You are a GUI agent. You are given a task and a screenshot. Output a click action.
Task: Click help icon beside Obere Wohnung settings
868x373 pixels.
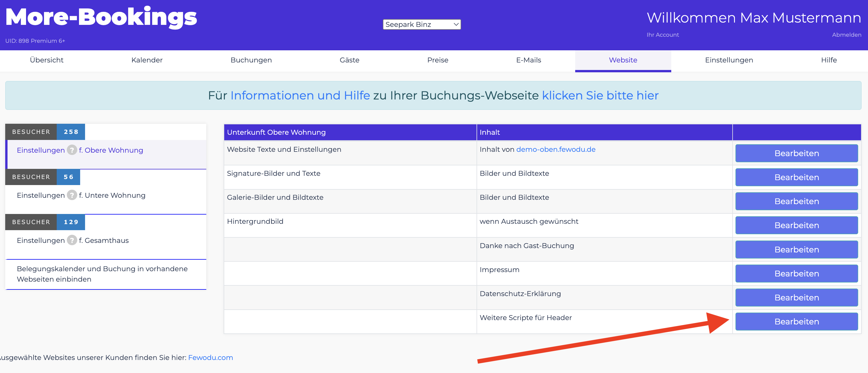point(72,150)
